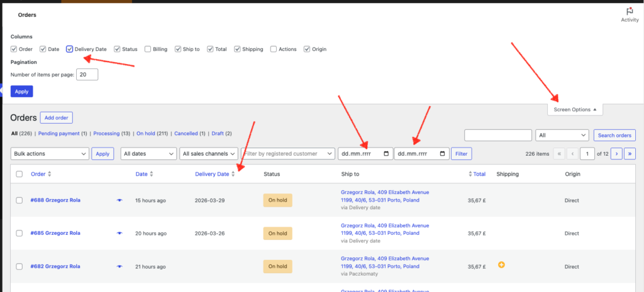Open the Bulk actions dropdown
644x292 pixels.
(50, 154)
